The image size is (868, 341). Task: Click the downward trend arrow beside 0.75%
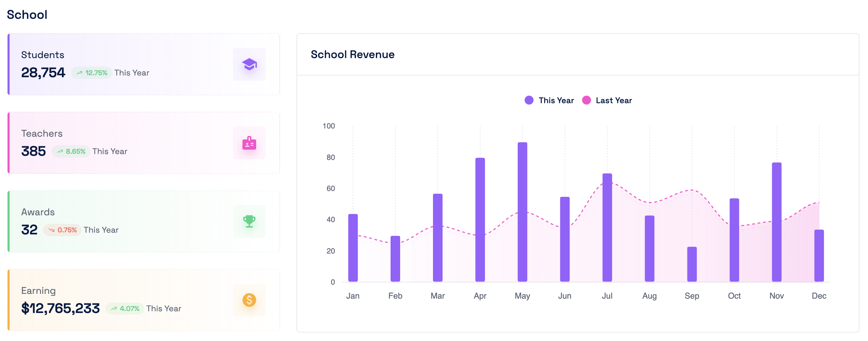coord(52,230)
